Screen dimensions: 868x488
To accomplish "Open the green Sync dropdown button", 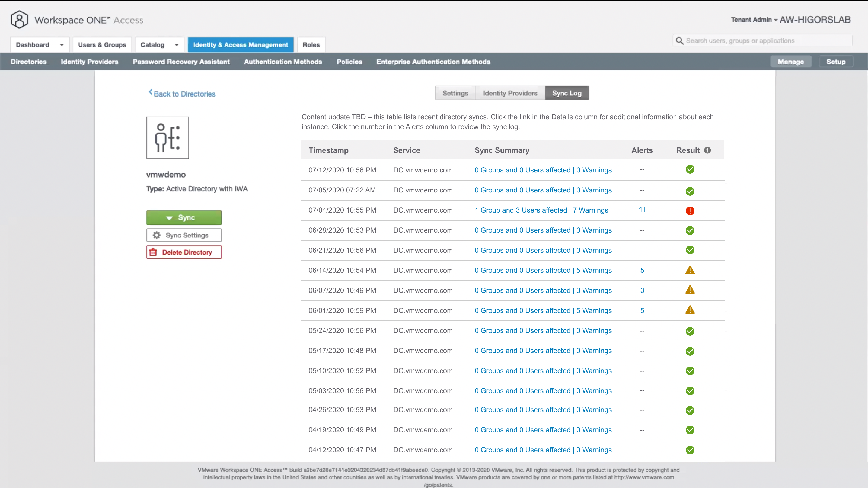I will (x=184, y=217).
